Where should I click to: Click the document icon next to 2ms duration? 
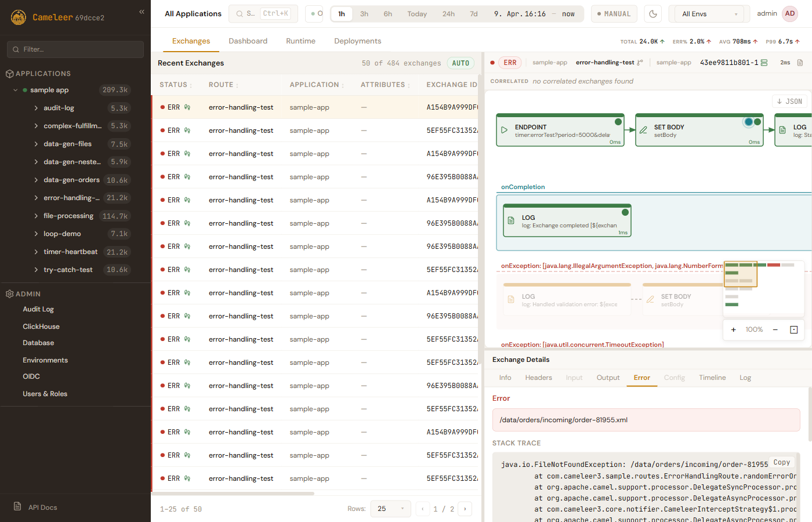(x=800, y=63)
